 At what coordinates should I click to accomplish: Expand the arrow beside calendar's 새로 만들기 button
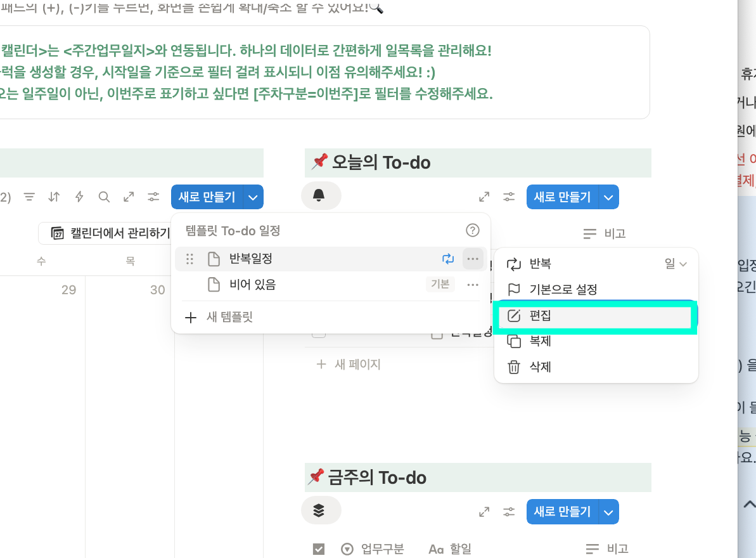pos(253,197)
